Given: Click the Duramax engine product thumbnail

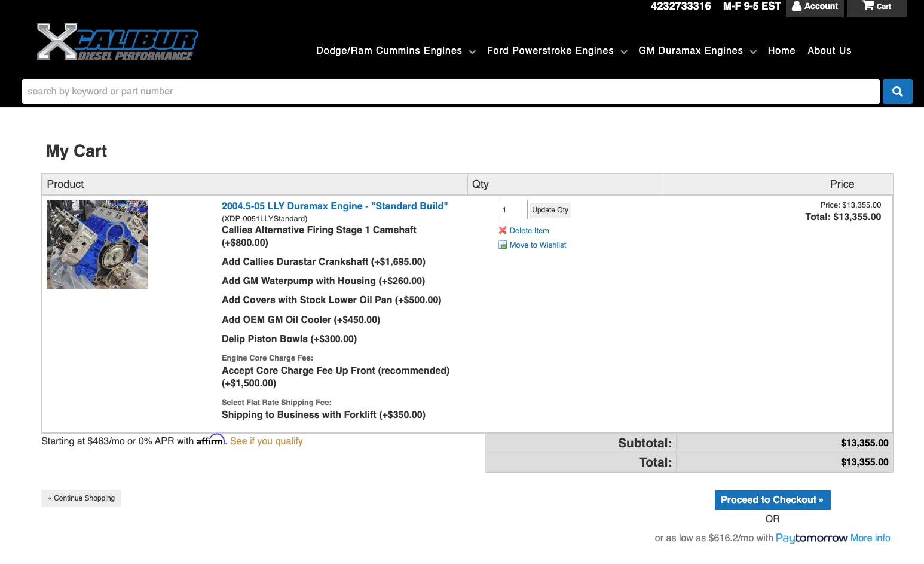Looking at the screenshot, I should [x=97, y=245].
